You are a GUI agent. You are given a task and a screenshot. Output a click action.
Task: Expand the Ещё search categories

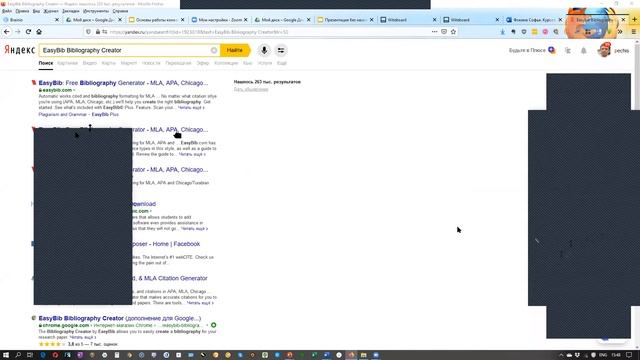pos(282,63)
